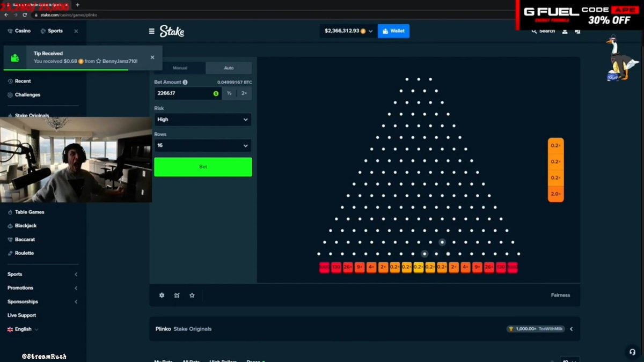Favorite the Plinko game with star icon

(192, 295)
